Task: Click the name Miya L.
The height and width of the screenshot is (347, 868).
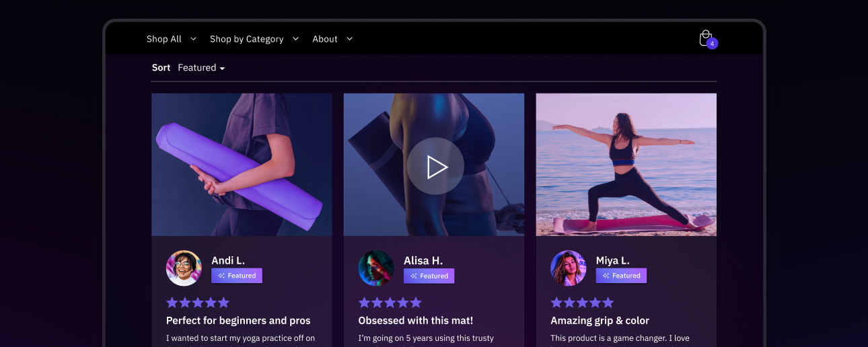Action: [x=613, y=260]
